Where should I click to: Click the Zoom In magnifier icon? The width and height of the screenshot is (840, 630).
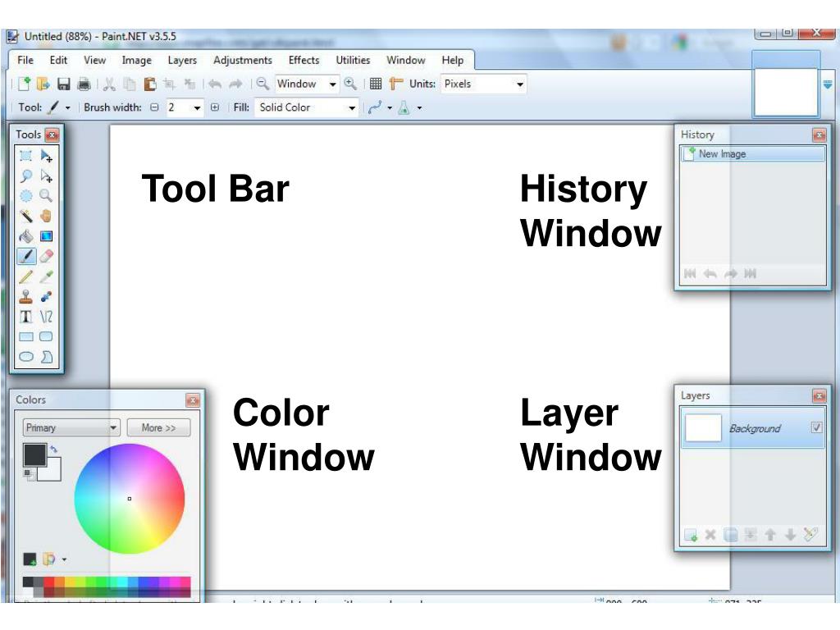coord(350,84)
